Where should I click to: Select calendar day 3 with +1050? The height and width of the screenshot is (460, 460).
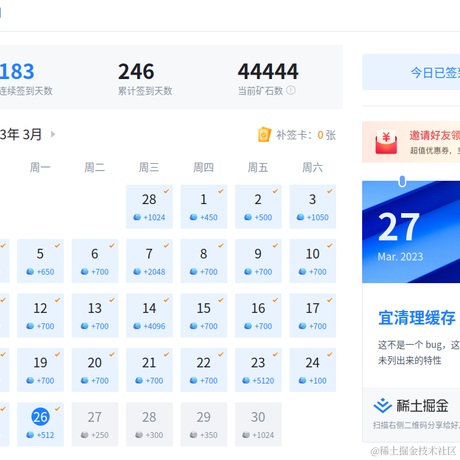coord(313,207)
